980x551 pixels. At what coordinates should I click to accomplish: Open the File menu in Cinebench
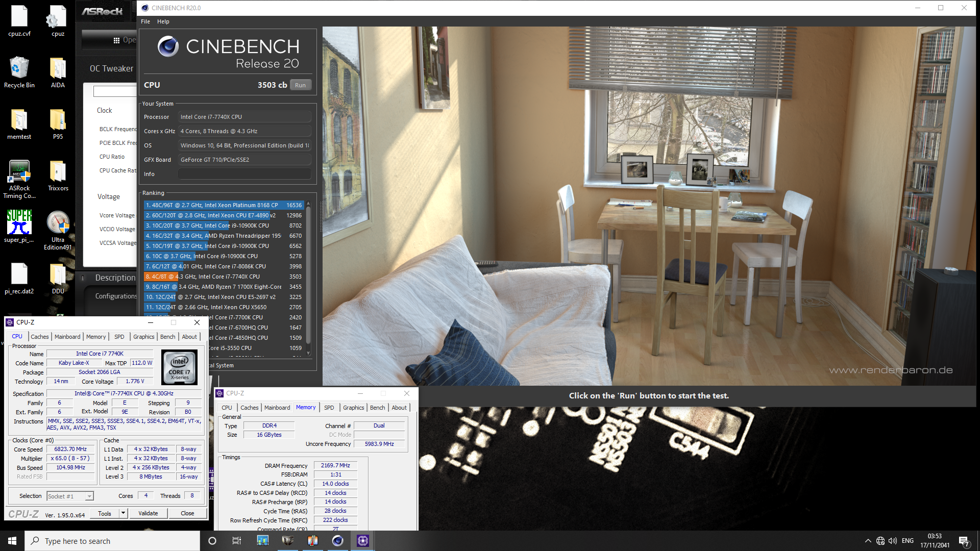tap(145, 21)
